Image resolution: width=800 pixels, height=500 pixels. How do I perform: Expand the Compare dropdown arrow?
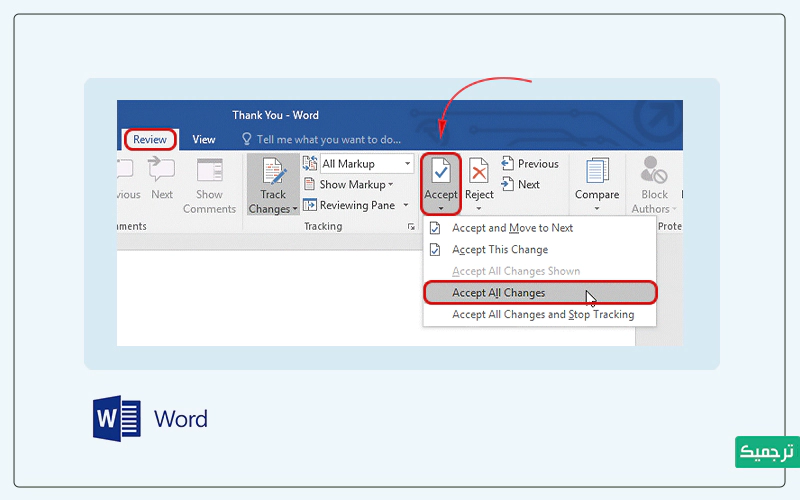597,209
